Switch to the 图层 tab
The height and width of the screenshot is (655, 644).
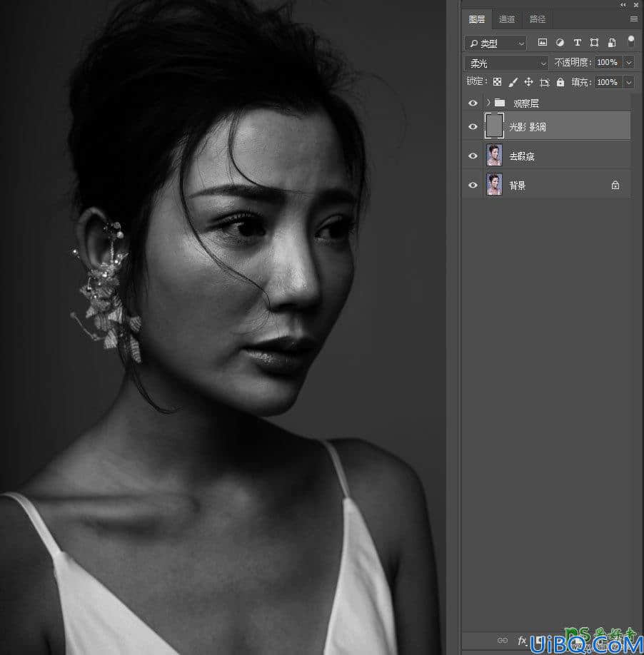pyautogui.click(x=477, y=19)
